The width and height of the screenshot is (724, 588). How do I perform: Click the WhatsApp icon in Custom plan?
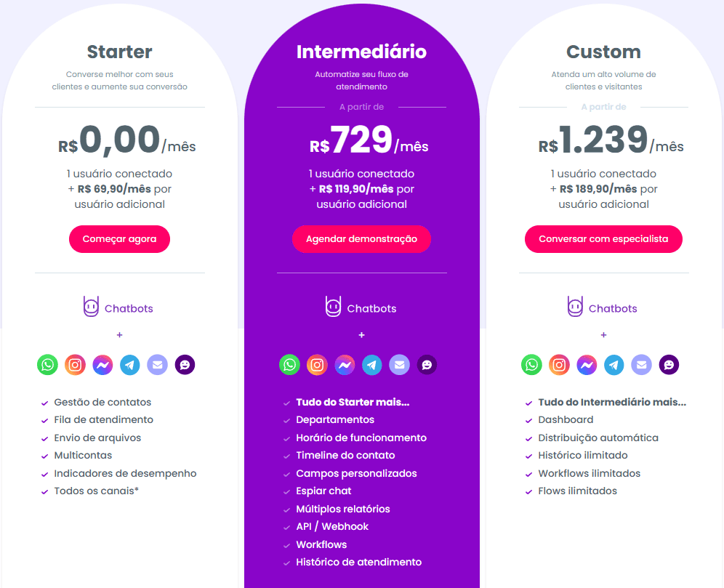click(531, 365)
